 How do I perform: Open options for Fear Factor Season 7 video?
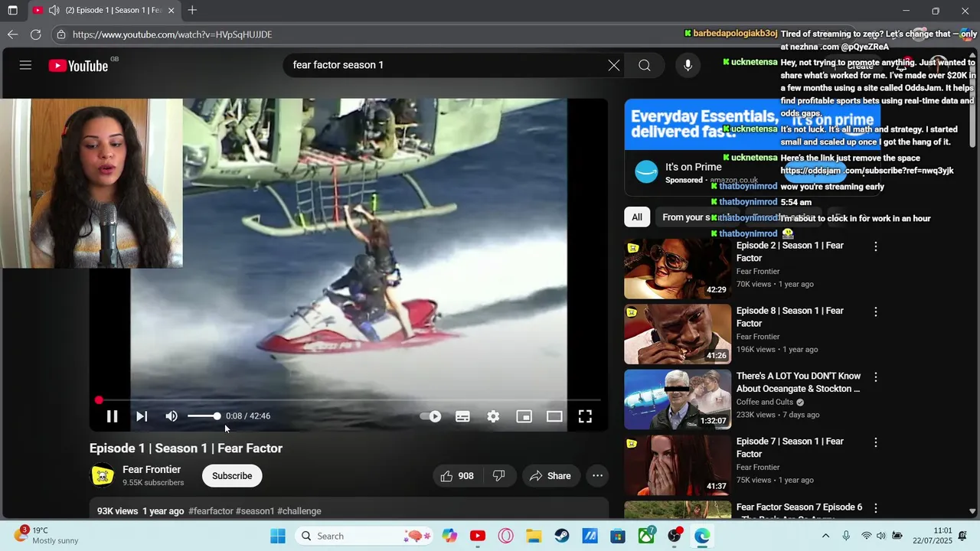[x=876, y=508]
